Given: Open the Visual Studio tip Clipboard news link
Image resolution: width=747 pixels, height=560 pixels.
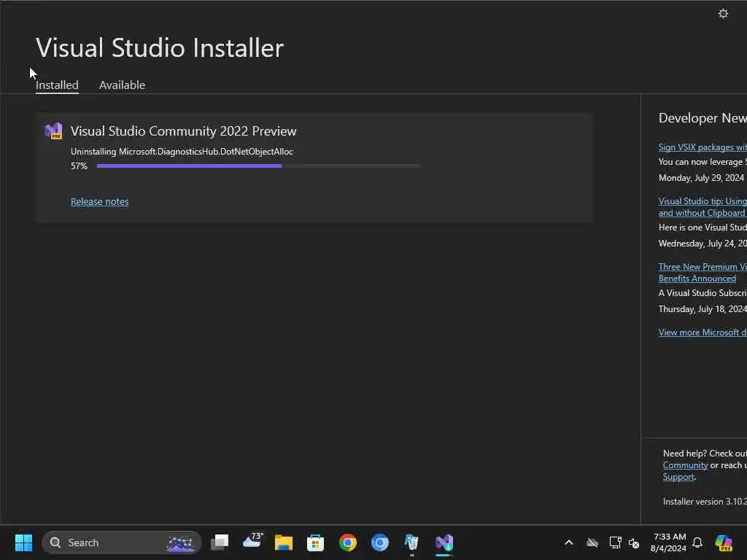Looking at the screenshot, I should click(703, 207).
